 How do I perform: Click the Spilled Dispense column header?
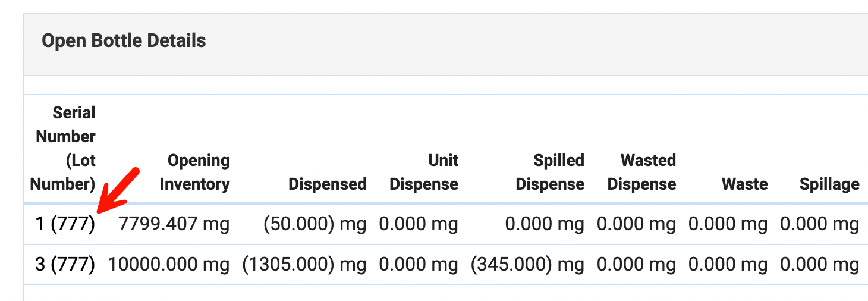(x=550, y=173)
